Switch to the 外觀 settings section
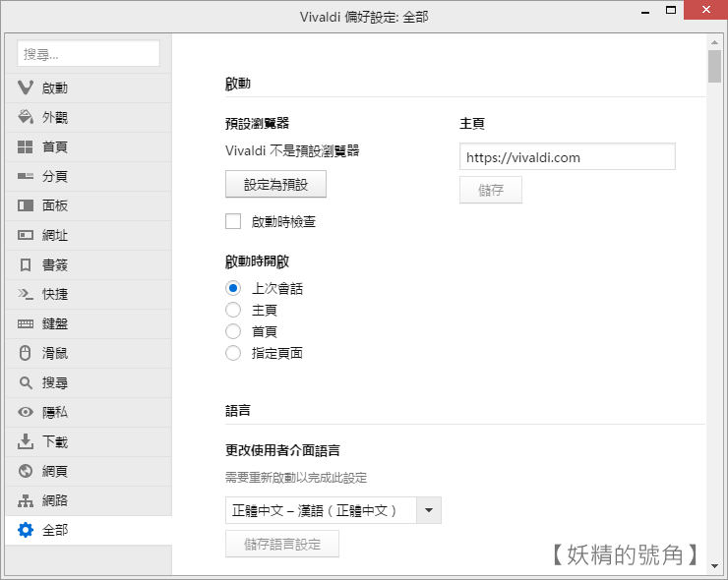The width and height of the screenshot is (728, 580). click(x=89, y=117)
